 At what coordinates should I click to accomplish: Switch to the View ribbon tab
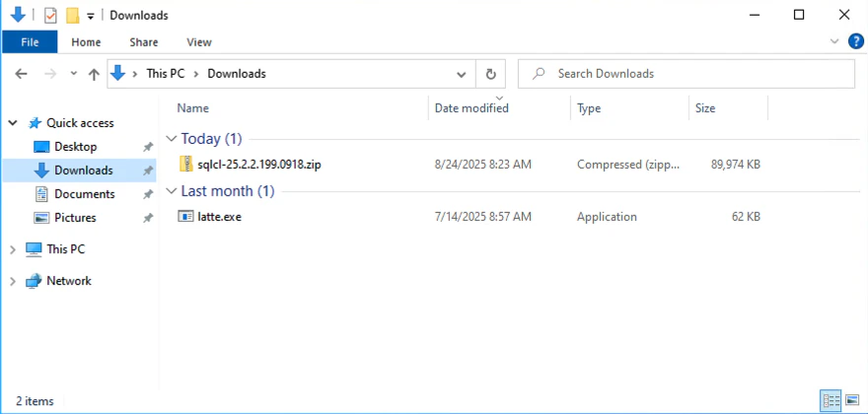[x=199, y=42]
